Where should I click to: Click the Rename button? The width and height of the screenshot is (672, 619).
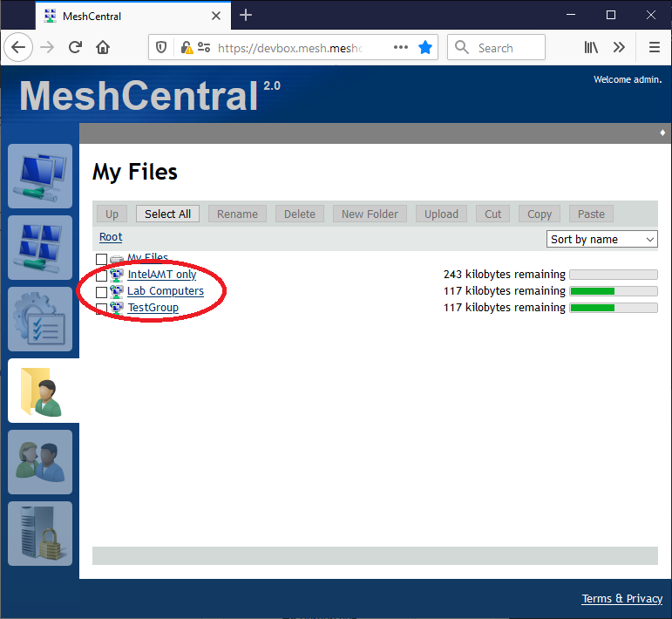(x=237, y=214)
